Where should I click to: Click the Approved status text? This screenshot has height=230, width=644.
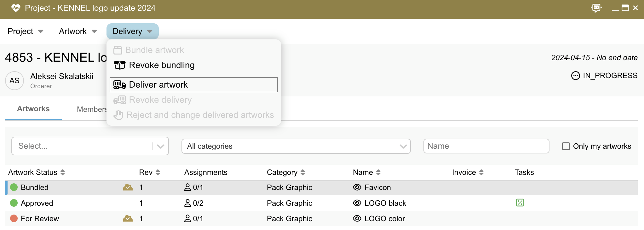37,203
